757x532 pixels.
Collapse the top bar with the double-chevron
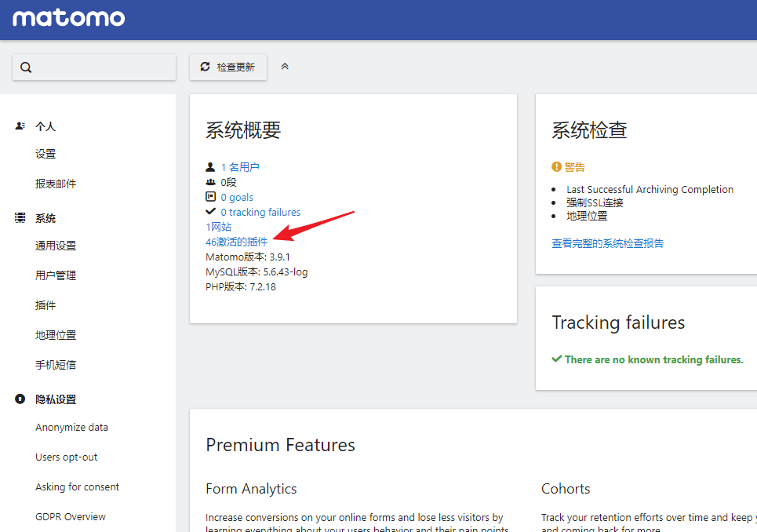click(285, 67)
